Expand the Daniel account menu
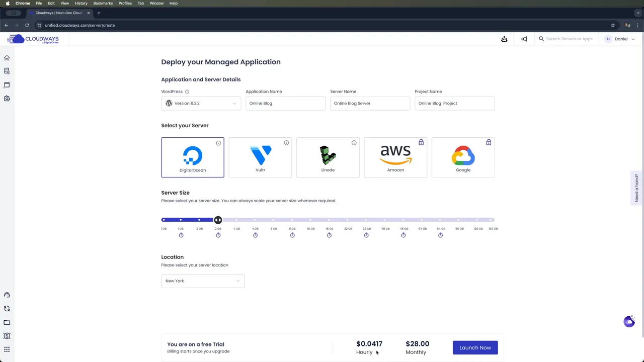 [621, 39]
